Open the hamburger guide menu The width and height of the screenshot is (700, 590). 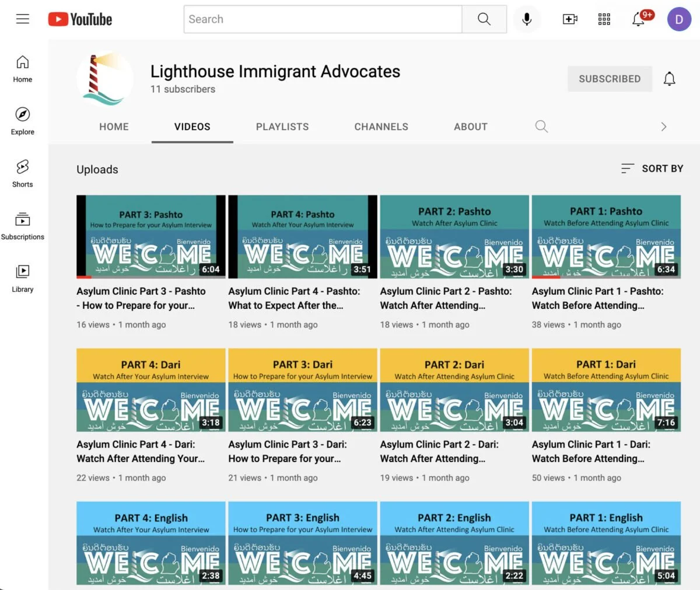click(x=23, y=19)
